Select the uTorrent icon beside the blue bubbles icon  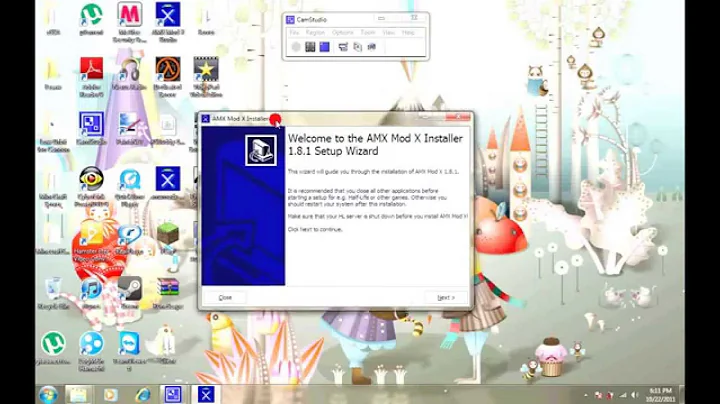53,348
